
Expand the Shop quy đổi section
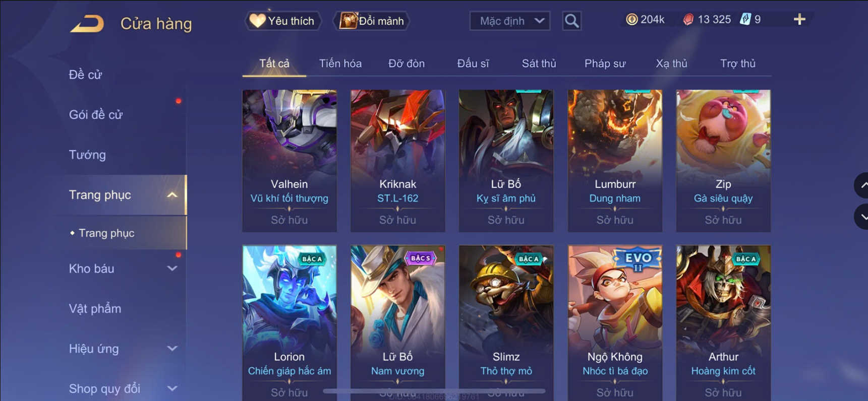pyautogui.click(x=172, y=388)
